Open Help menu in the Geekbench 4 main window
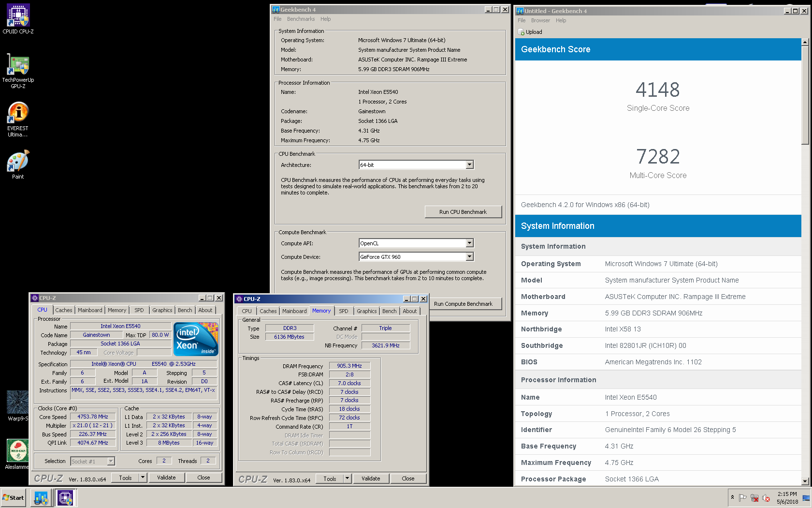This screenshot has height=508, width=812. point(326,19)
